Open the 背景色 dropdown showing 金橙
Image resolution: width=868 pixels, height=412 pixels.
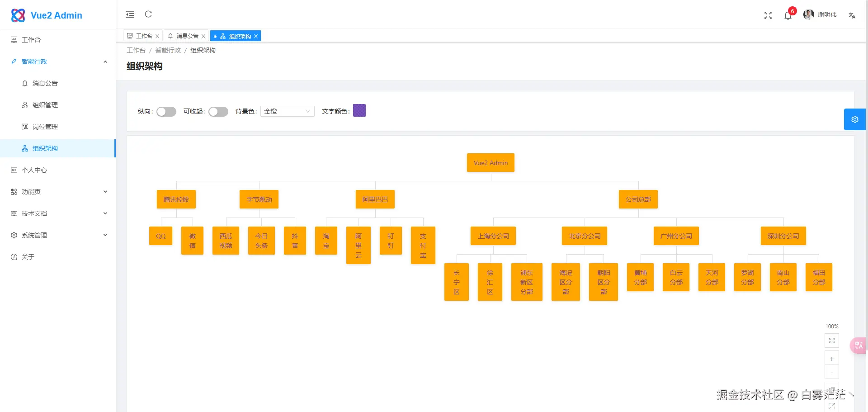click(x=288, y=111)
